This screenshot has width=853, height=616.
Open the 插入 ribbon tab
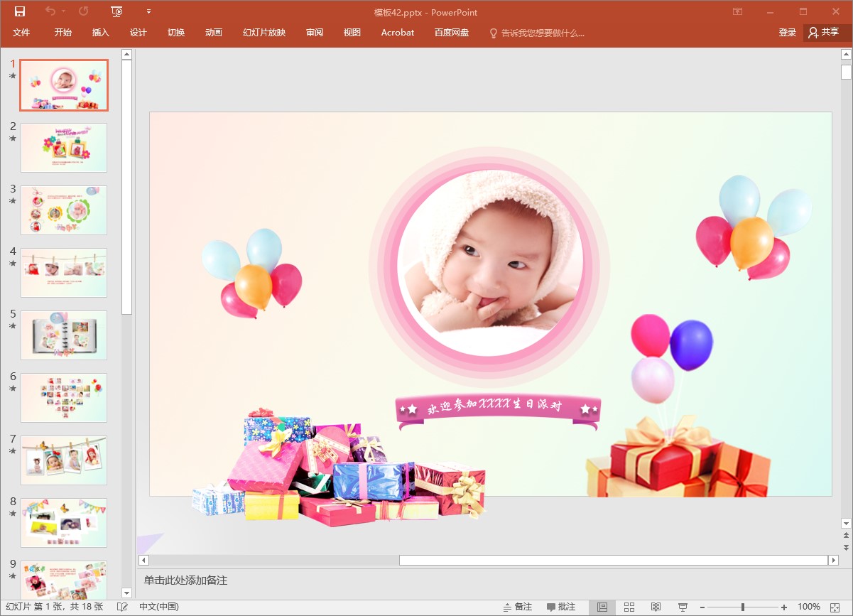pyautogui.click(x=101, y=33)
